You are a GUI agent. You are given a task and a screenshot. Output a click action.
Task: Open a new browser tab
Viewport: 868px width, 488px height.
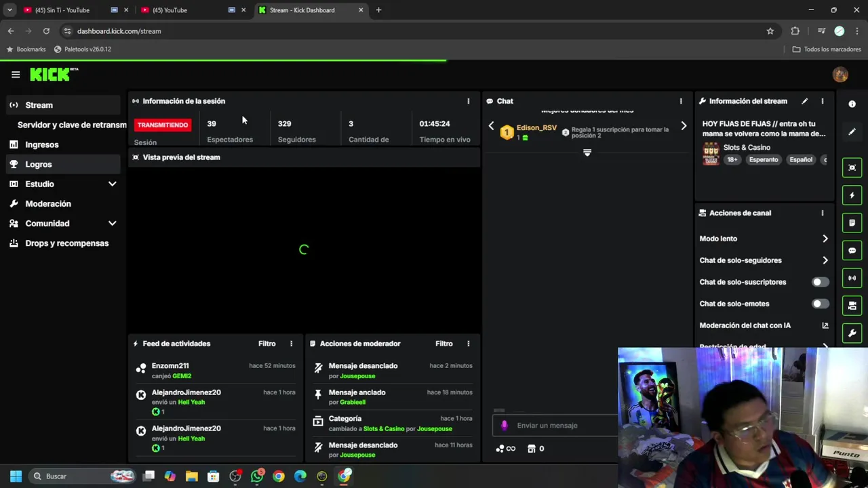pyautogui.click(x=378, y=10)
